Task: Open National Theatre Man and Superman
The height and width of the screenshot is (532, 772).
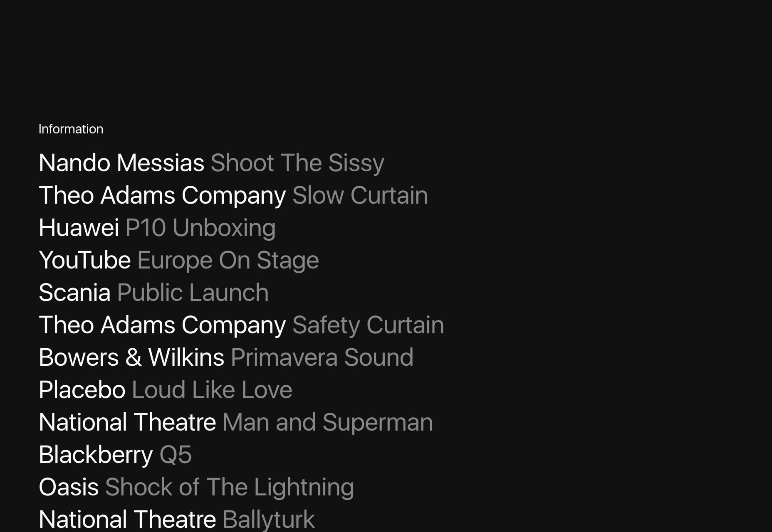Action: coord(236,422)
